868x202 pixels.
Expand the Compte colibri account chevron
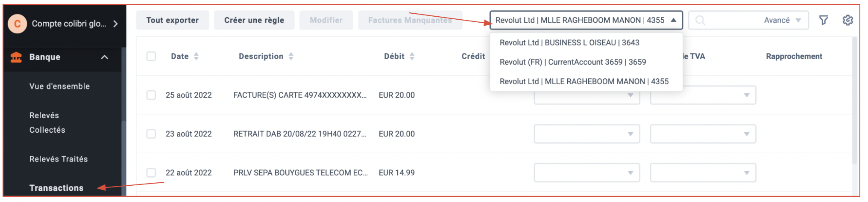tap(115, 24)
